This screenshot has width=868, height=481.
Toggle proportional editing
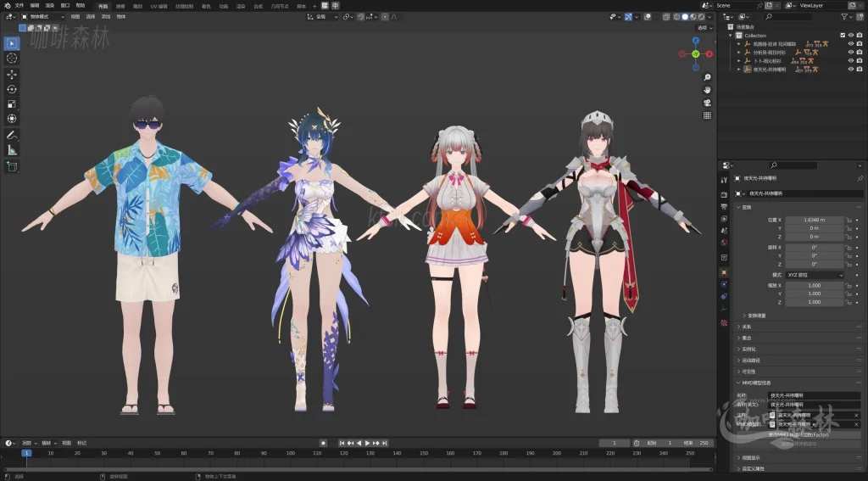coord(385,17)
